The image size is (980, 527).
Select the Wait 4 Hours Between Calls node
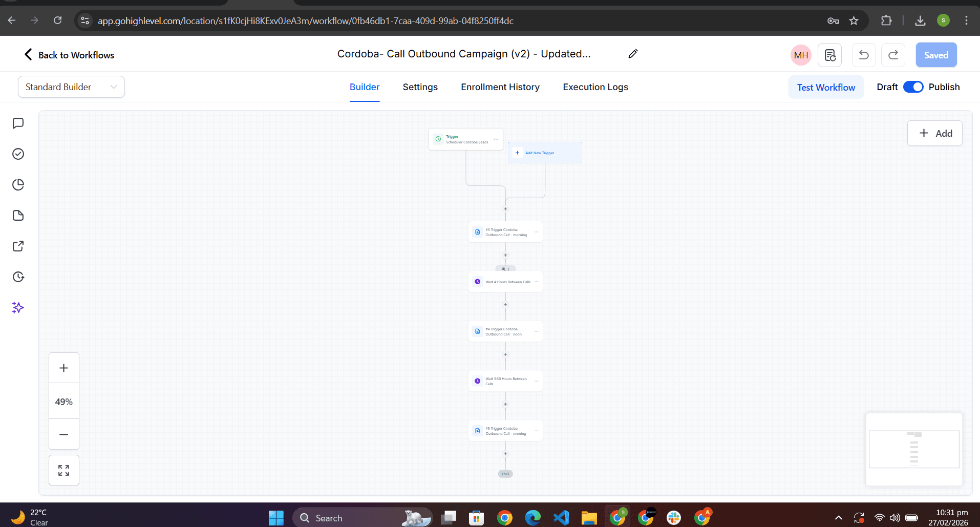coord(505,282)
